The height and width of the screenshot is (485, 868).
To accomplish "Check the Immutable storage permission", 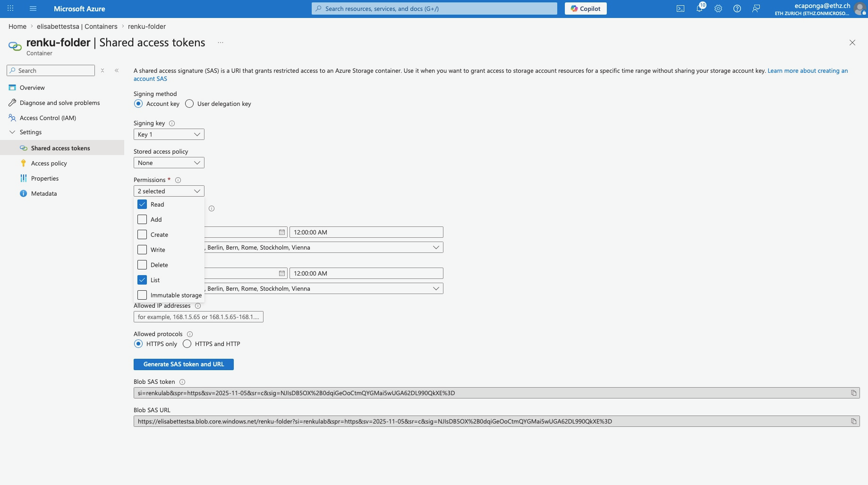I will (142, 295).
